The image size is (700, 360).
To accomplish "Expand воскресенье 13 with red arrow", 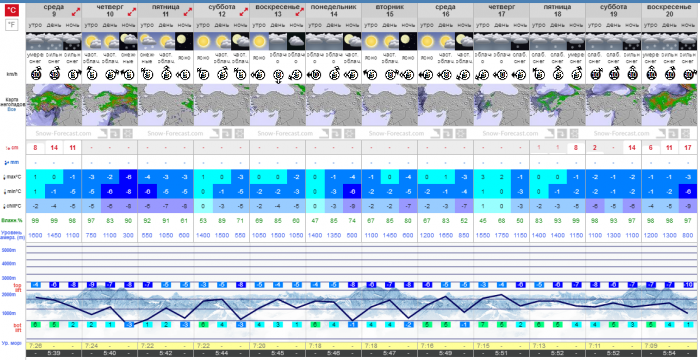I will [300, 12].
